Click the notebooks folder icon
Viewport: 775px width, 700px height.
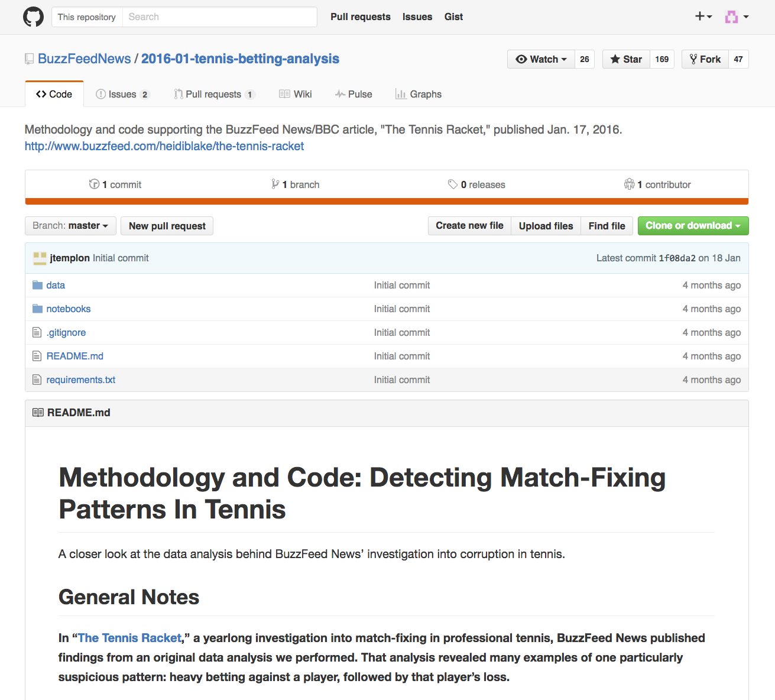[37, 309]
